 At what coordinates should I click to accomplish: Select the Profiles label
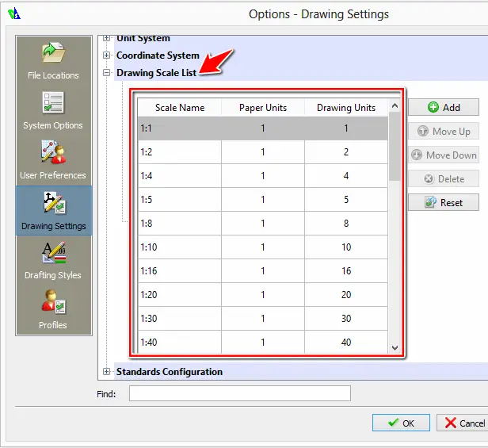[53, 325]
